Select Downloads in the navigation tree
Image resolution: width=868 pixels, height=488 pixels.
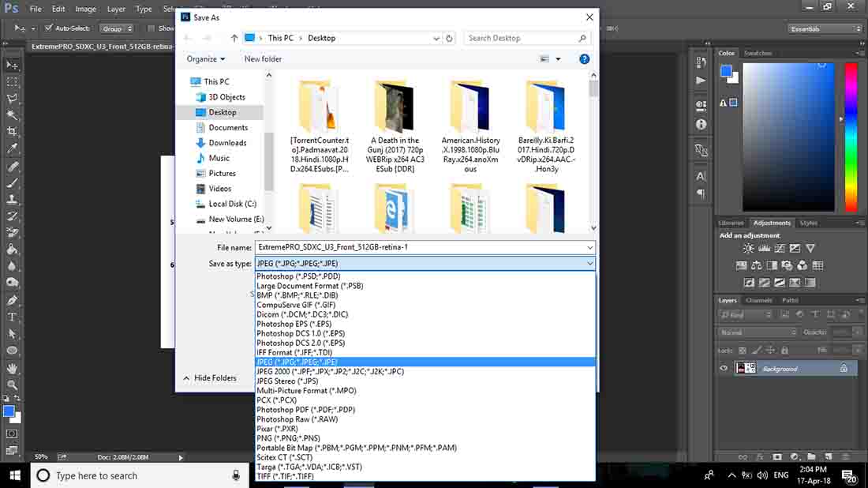tap(227, 143)
